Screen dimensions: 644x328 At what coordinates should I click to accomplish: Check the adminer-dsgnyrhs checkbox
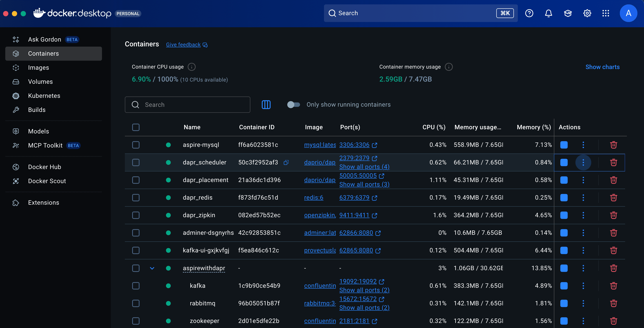(x=136, y=233)
